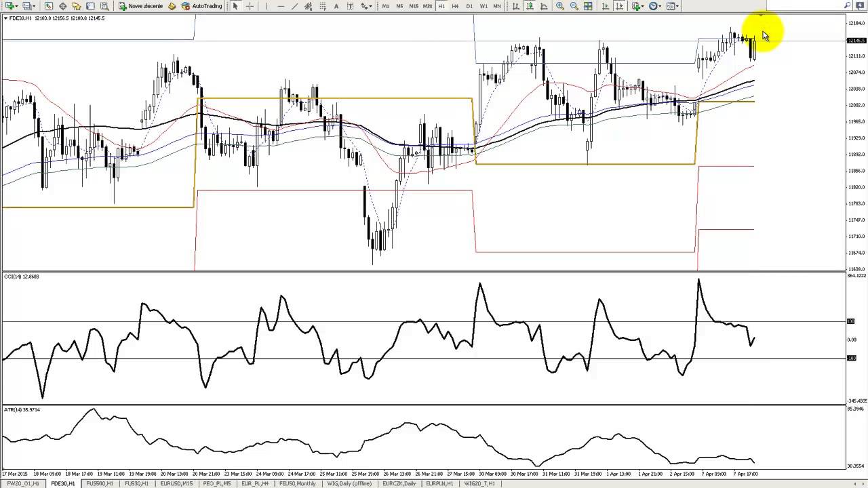This screenshot has width=868, height=488.
Task: Switch to the FUS30,H1 chart tab
Action: [136, 484]
